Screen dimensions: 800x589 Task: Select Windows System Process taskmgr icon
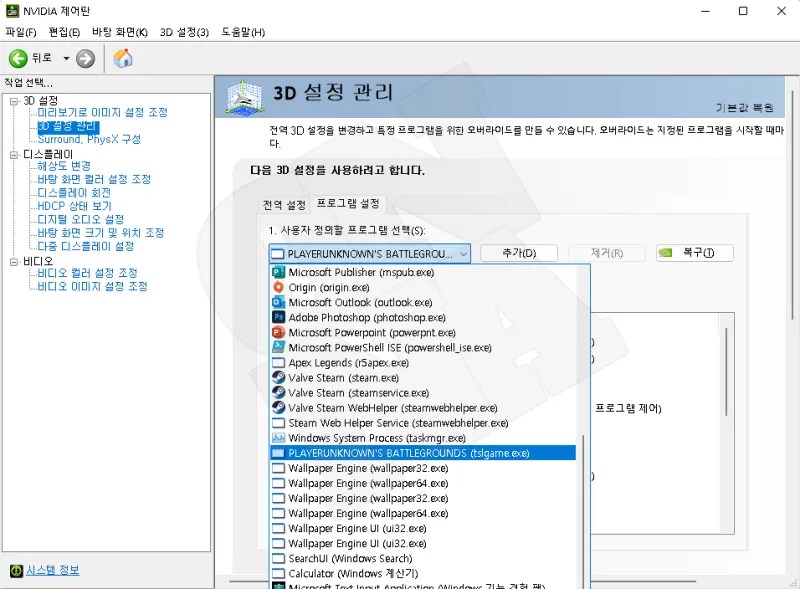point(278,438)
